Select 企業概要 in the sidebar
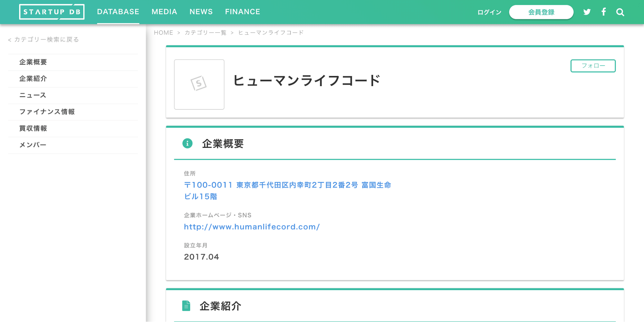The width and height of the screenshot is (644, 322). tap(73, 62)
